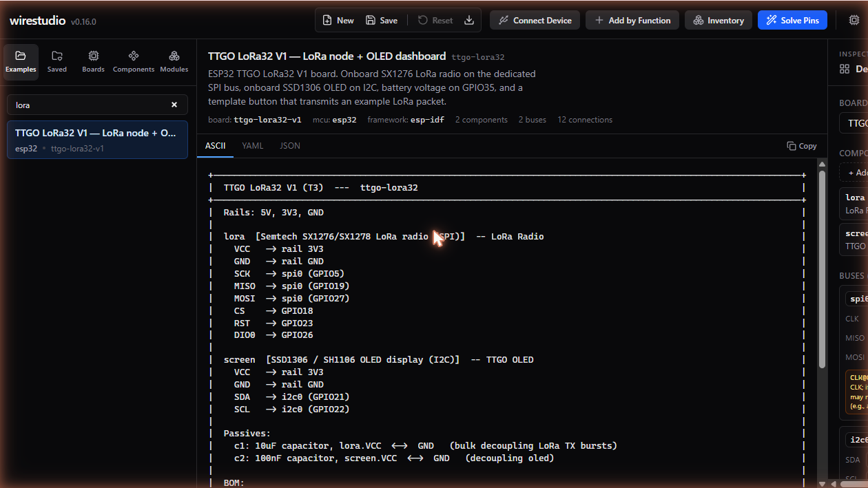This screenshot has height=488, width=868.
Task: Click board value 'ttgo-lora32-v1'
Action: (267, 120)
